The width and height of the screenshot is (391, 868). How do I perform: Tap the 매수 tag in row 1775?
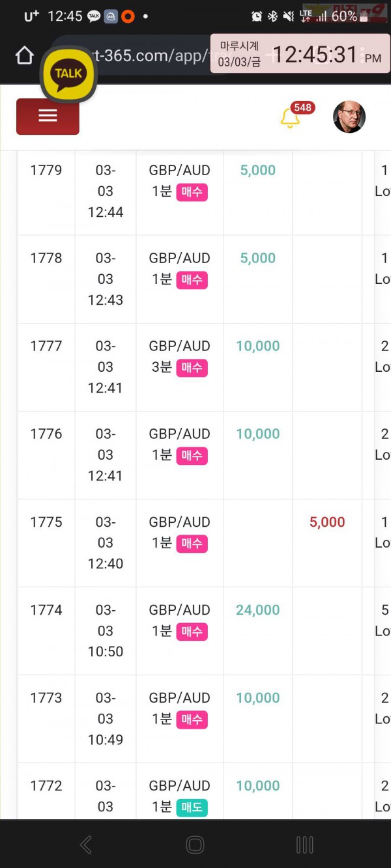coord(192,544)
